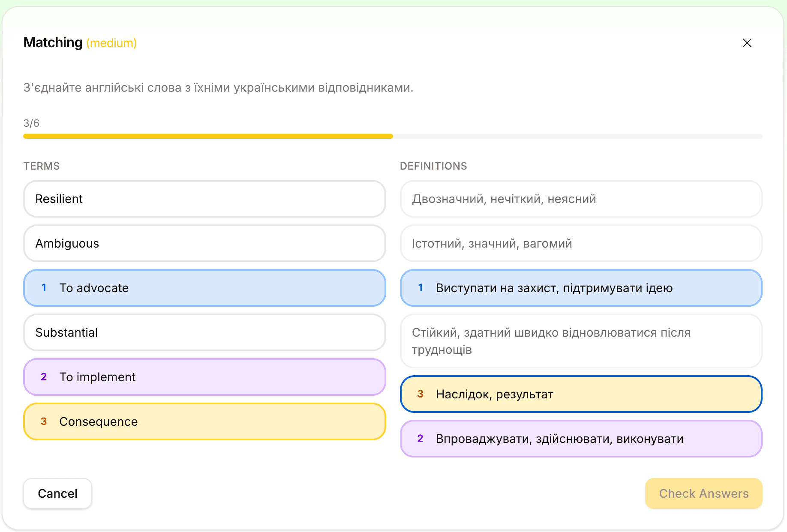Viewport: 787px width, 532px height.
Task: Click the (medium) difficulty label
Action: 111,43
